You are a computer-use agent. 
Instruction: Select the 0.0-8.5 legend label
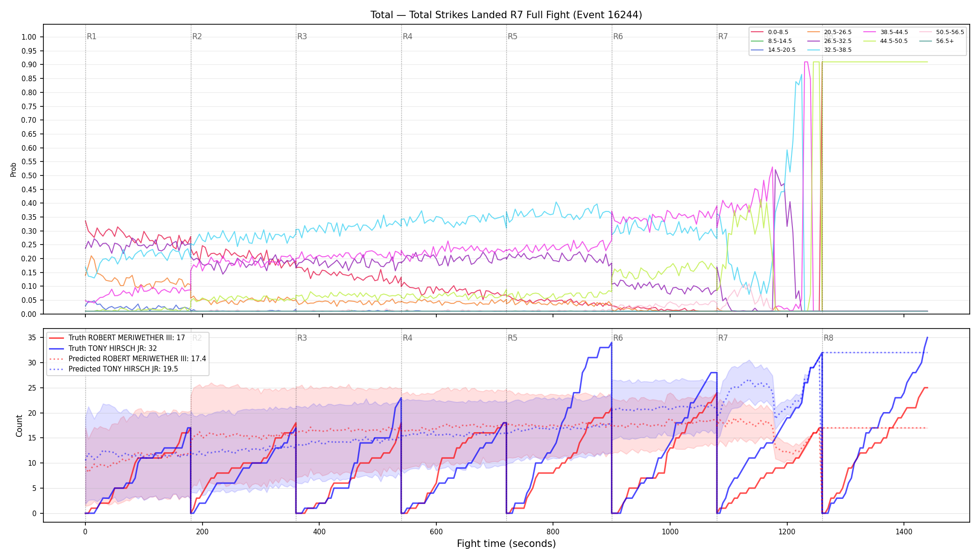pos(778,32)
